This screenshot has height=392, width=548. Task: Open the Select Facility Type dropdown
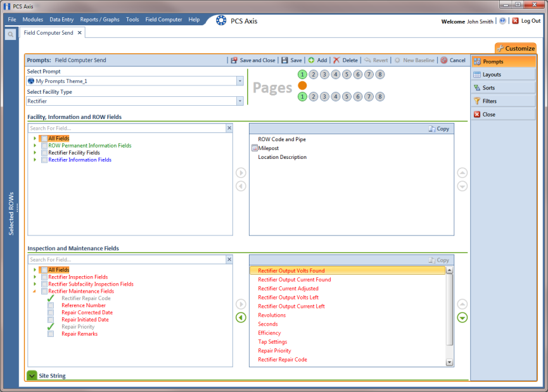tap(239, 101)
